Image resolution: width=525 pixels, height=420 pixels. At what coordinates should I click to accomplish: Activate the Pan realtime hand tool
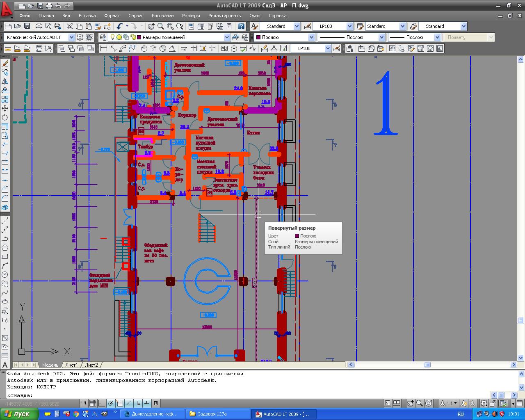click(151, 26)
